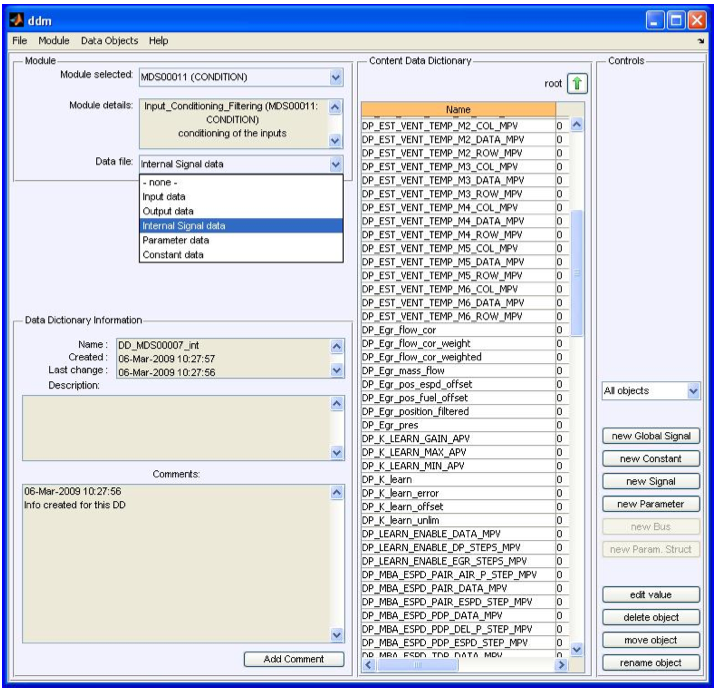This screenshot has width=717, height=693.
Task: Open the Help menu
Action: [x=158, y=41]
